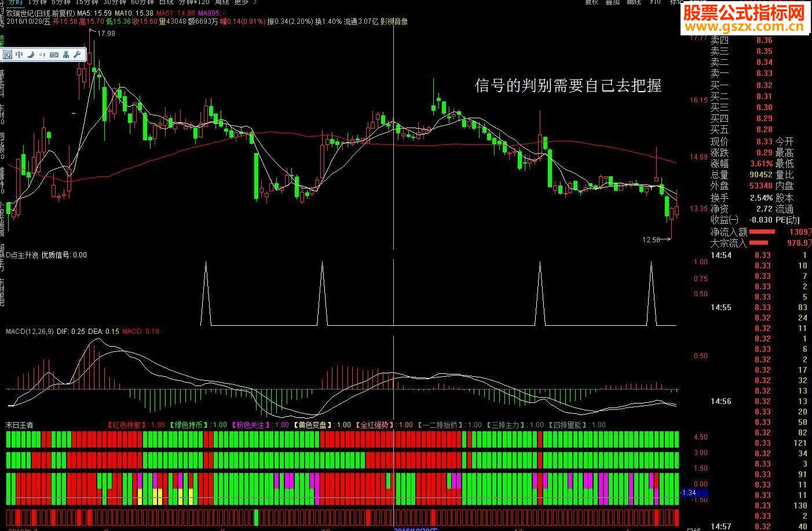Click 买三 order row price 8.30
The height and width of the screenshot is (531, 812).
click(x=764, y=107)
